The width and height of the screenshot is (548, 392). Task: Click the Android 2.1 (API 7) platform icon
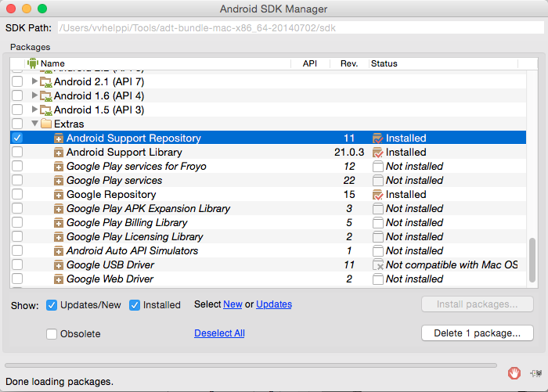click(46, 82)
